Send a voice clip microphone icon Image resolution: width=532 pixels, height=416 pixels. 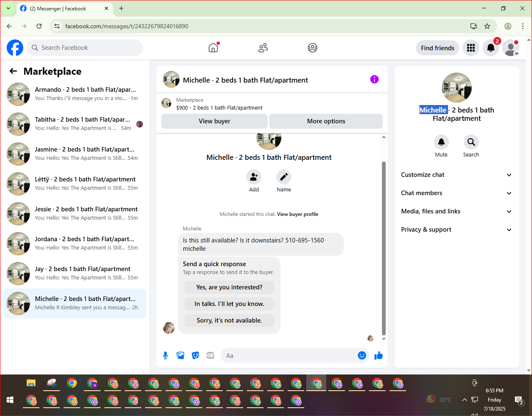pos(165,355)
